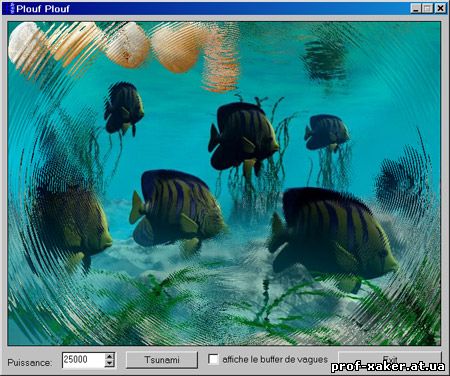Launch the Tsunami wave effect
The height and width of the screenshot is (376, 450).
pos(162,360)
